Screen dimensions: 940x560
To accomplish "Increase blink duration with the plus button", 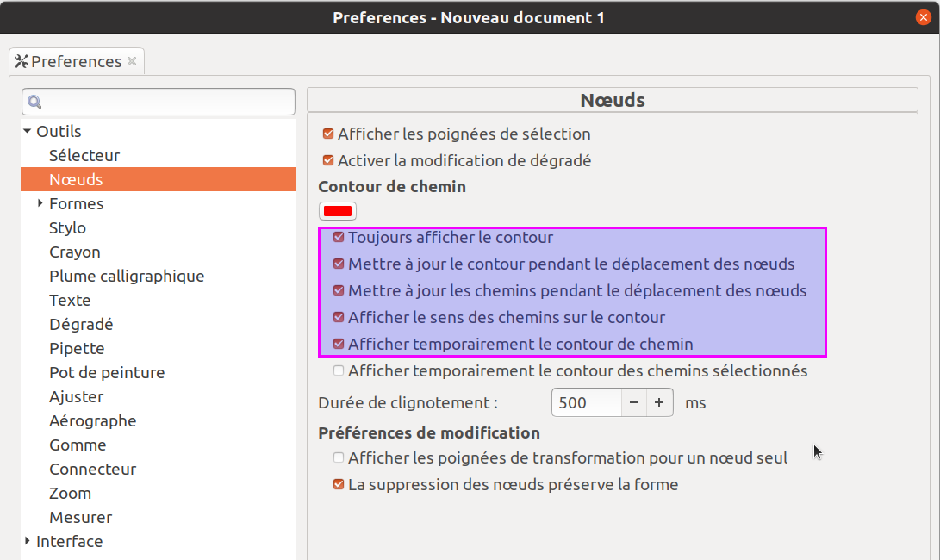I will point(659,402).
